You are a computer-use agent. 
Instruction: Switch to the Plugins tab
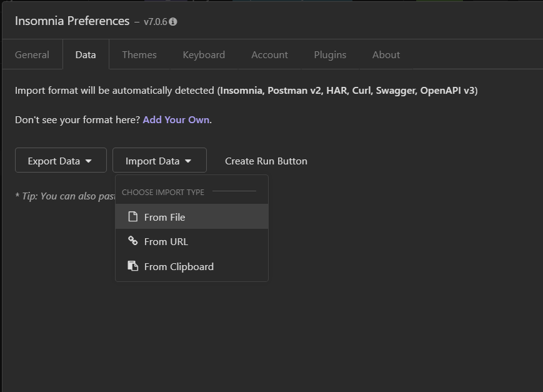pyautogui.click(x=330, y=55)
